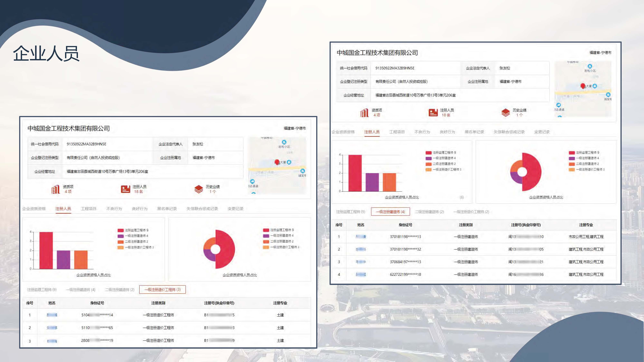
Task: Click legal representative 张友松 in right panel
Action: pyautogui.click(x=505, y=68)
